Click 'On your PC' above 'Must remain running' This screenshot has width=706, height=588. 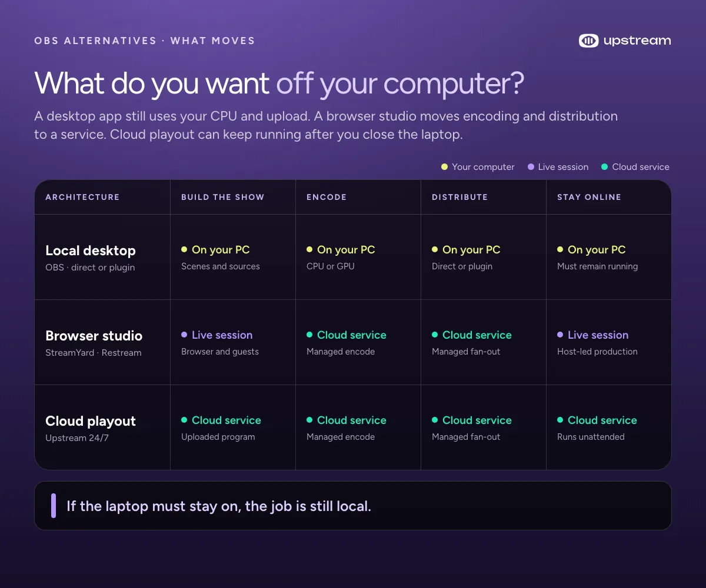(597, 250)
